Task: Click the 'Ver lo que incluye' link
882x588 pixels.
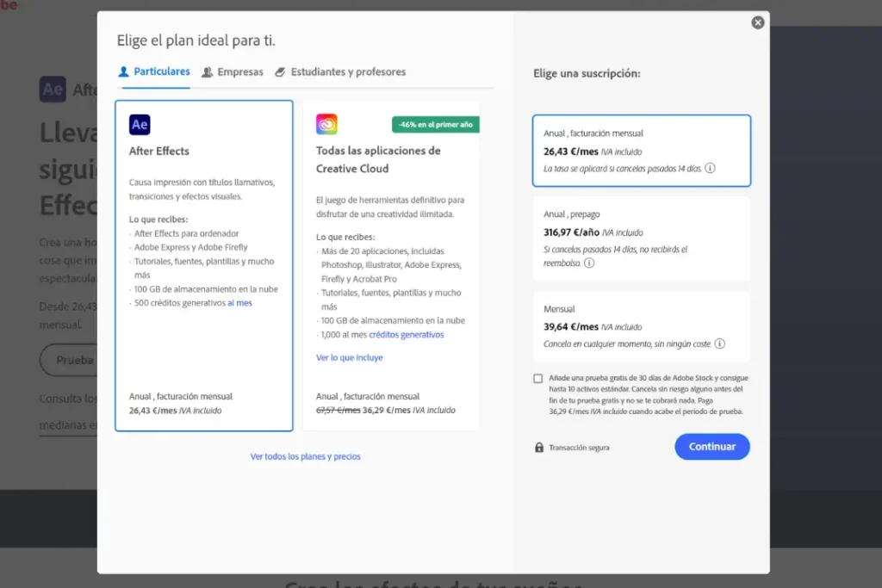Action: (x=349, y=357)
